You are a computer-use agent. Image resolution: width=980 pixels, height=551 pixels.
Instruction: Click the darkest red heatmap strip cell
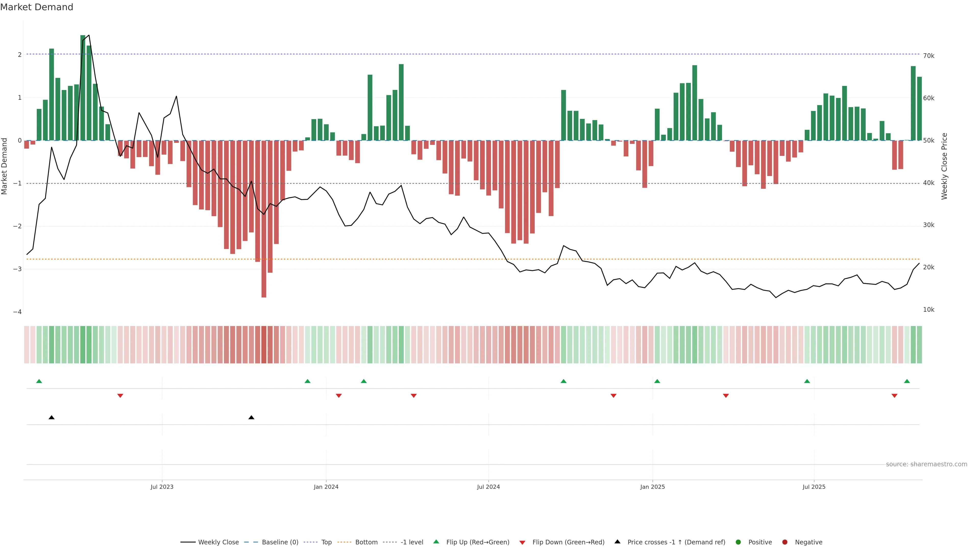click(264, 345)
